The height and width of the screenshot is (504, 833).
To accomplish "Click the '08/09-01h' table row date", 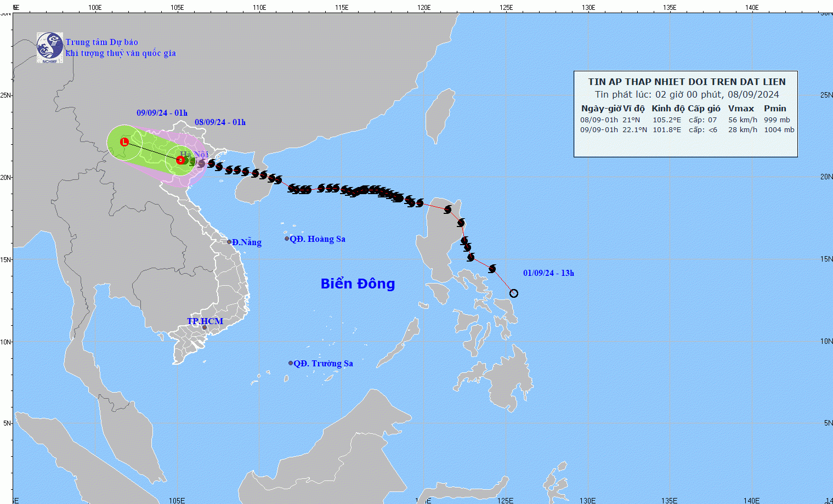I will [599, 120].
